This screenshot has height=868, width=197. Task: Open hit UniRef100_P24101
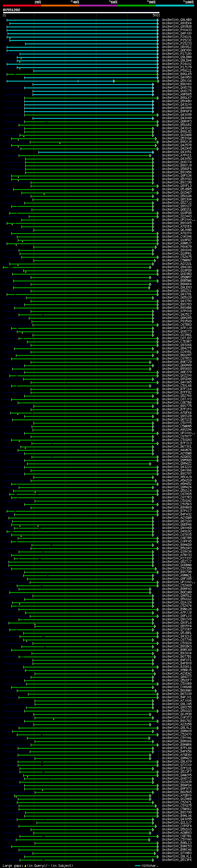pyautogui.click(x=177, y=37)
